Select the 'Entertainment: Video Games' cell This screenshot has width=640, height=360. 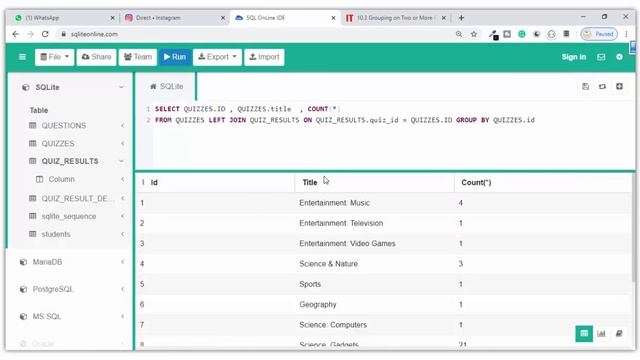(347, 244)
